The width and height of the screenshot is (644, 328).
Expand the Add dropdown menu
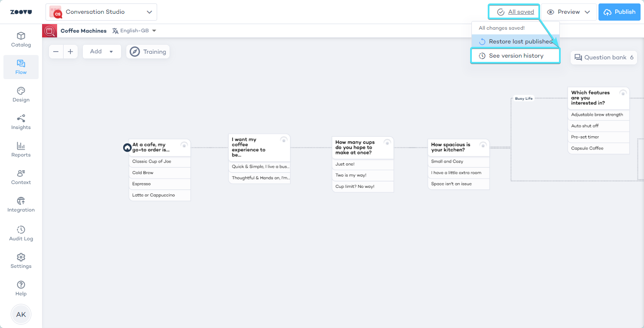click(x=102, y=52)
